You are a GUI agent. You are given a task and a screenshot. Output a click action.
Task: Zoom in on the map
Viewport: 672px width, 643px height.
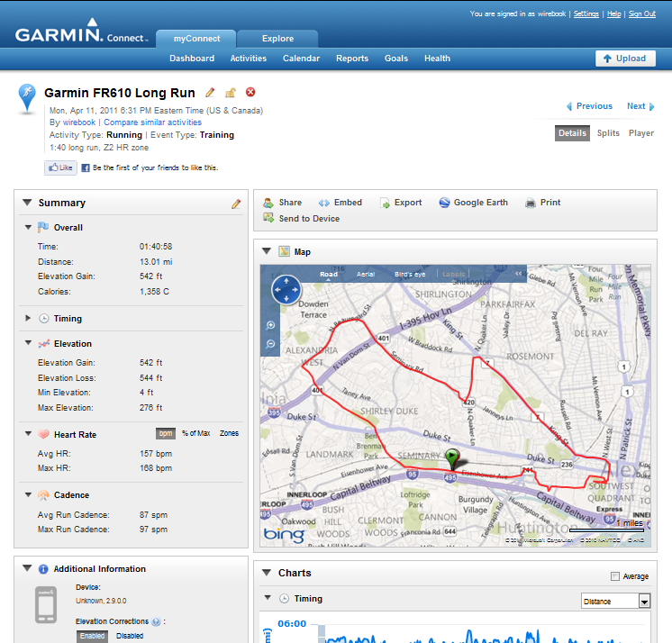point(271,325)
